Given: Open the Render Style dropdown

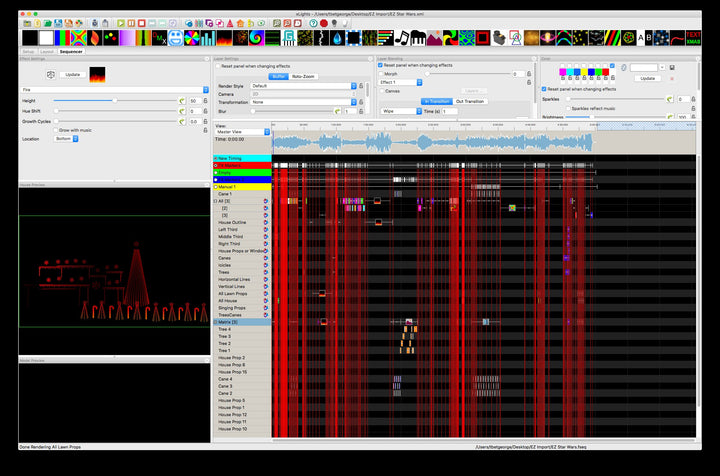Looking at the screenshot, I should [303, 86].
